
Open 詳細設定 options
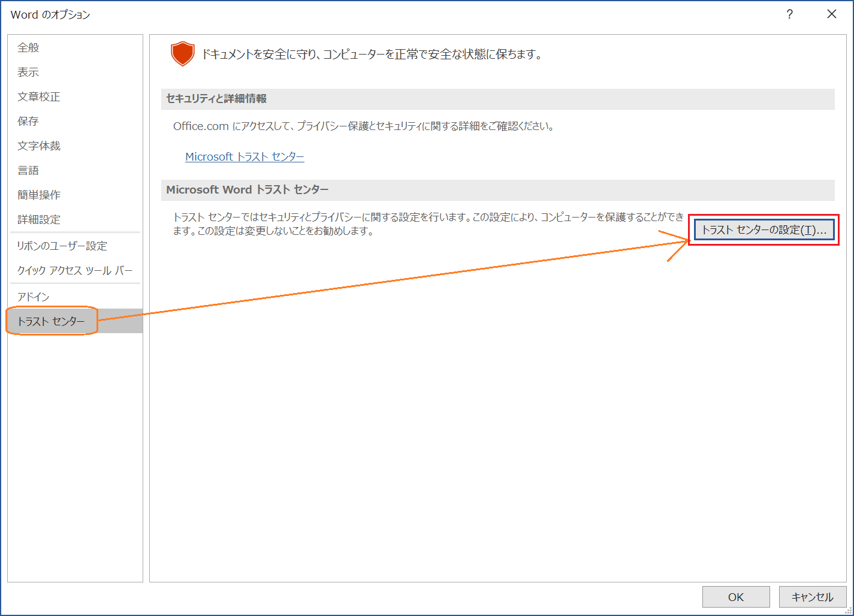click(x=75, y=219)
